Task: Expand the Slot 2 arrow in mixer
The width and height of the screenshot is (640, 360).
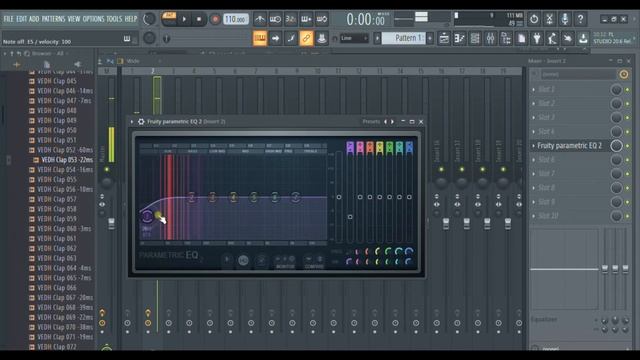Action: pos(533,104)
